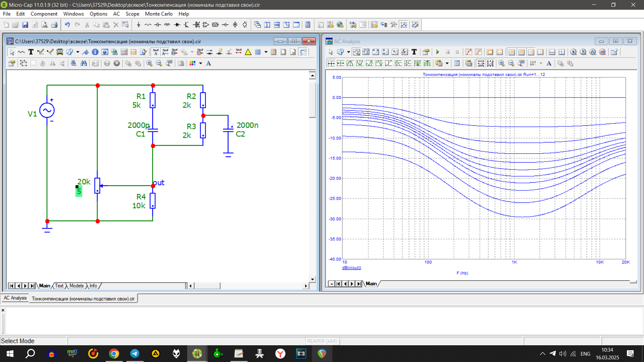Image resolution: width=644 pixels, height=362 pixels.
Task: Toggle the yellow triangle pin markers button
Action: pyautogui.click(x=248, y=52)
